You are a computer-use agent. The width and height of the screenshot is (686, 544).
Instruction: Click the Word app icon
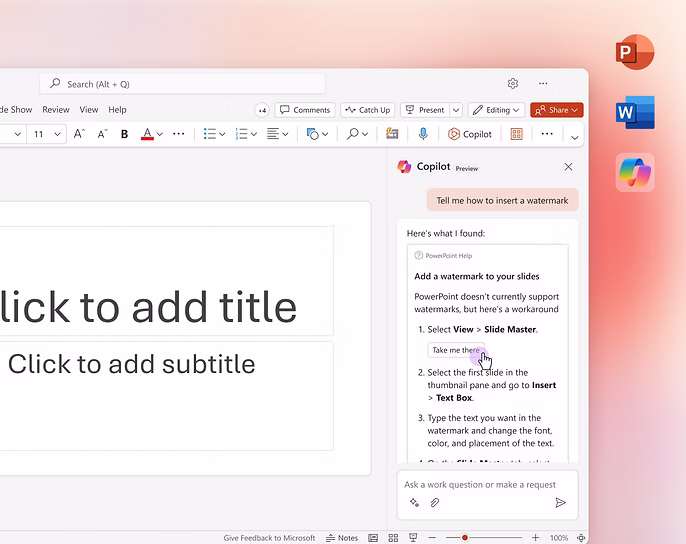(x=635, y=112)
